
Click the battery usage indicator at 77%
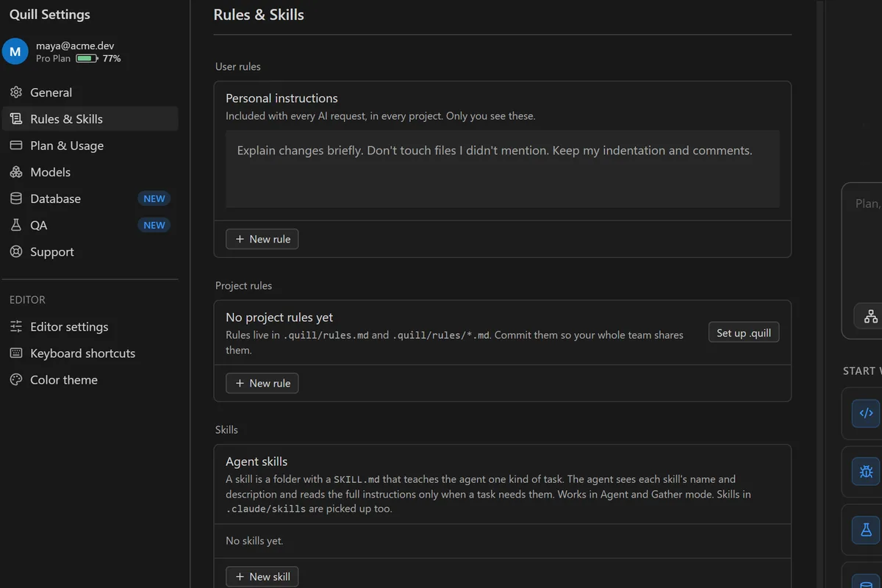(x=87, y=58)
